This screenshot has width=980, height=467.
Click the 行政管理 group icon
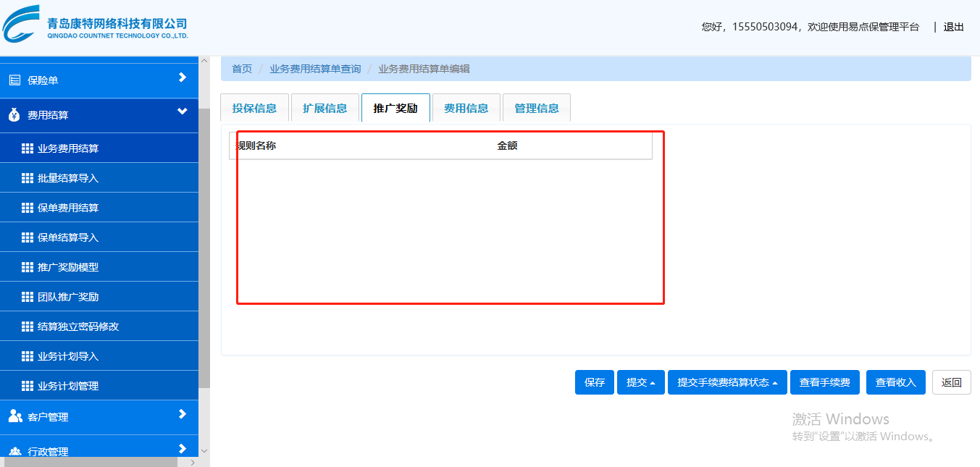[x=15, y=451]
